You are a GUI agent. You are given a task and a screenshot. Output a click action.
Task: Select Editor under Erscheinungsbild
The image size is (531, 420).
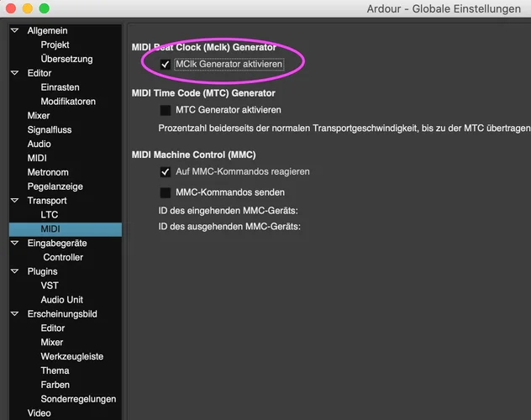click(x=52, y=328)
